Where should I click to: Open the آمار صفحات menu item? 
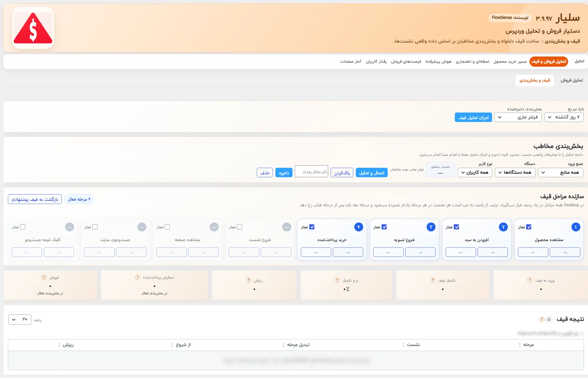point(351,61)
